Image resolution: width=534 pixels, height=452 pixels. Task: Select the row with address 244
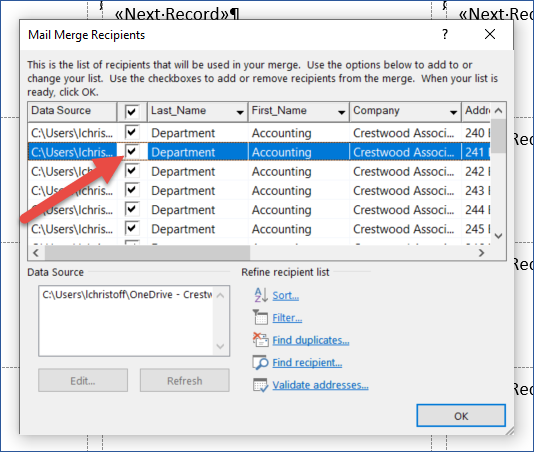pos(259,209)
